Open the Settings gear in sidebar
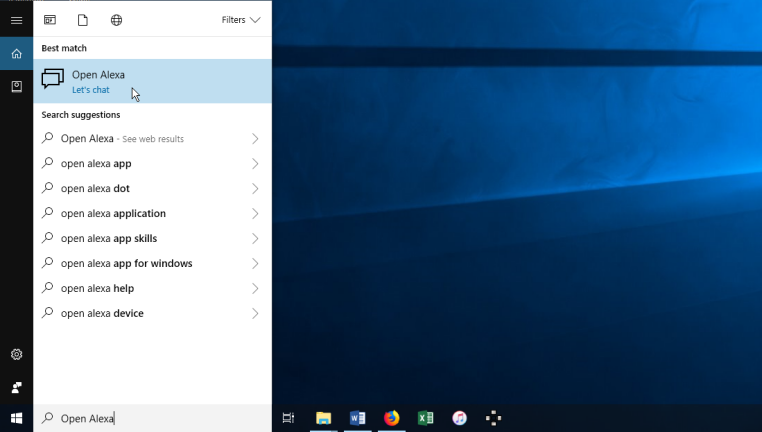Screen dimensions: 762x432 point(17,354)
